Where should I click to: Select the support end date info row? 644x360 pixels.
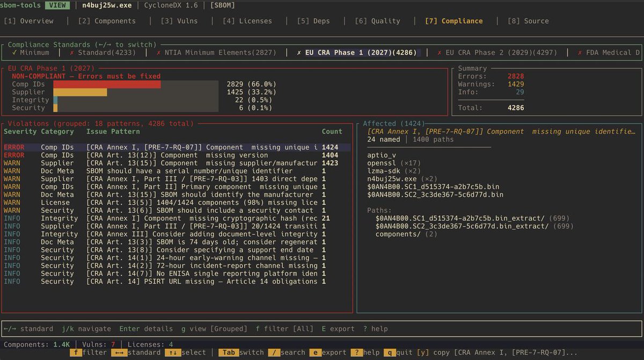coord(177,250)
